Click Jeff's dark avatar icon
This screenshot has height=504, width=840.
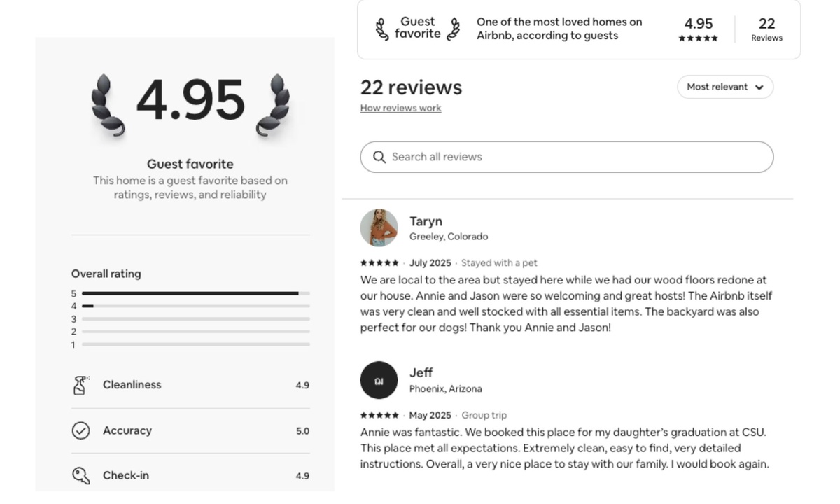(x=379, y=380)
